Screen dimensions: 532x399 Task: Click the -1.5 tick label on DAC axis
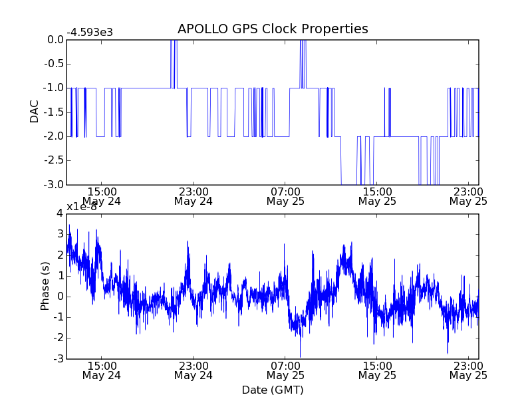(x=54, y=112)
